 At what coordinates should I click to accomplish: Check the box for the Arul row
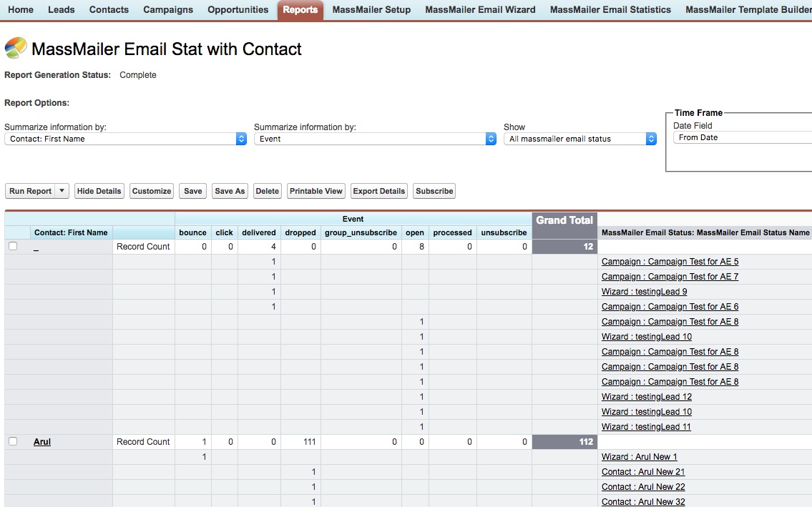[13, 441]
